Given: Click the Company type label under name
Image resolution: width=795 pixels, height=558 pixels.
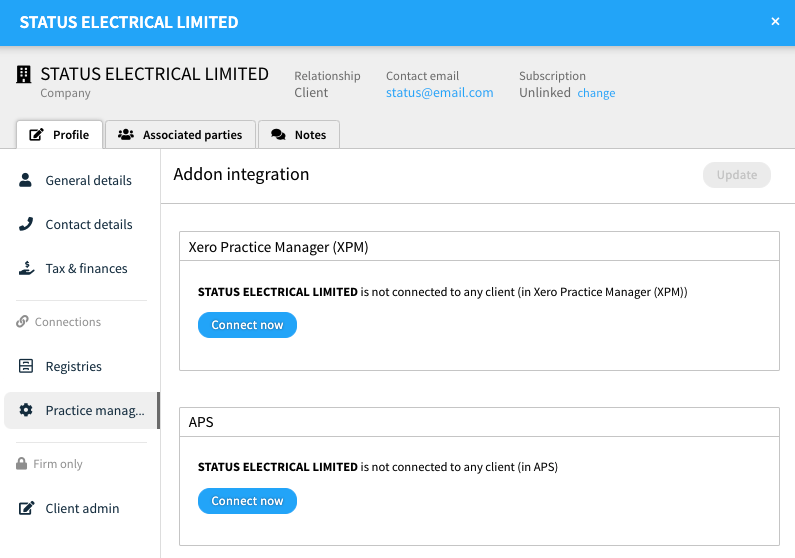Looking at the screenshot, I should coord(65,93).
